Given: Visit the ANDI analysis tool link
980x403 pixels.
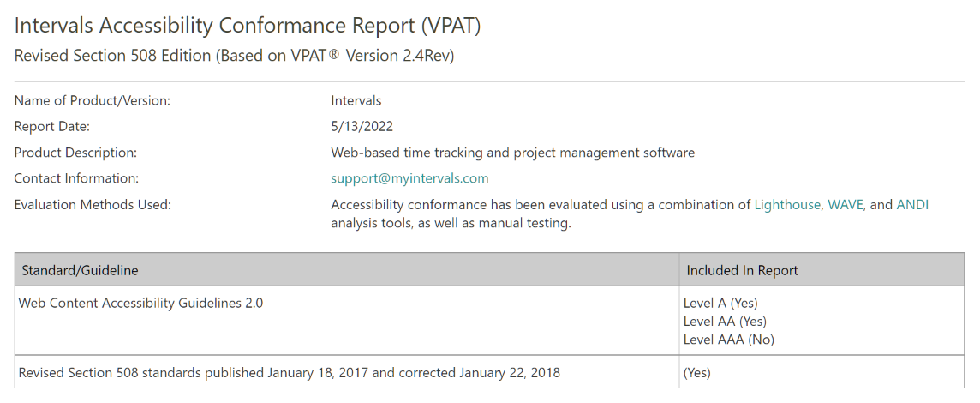Looking at the screenshot, I should tap(912, 205).
